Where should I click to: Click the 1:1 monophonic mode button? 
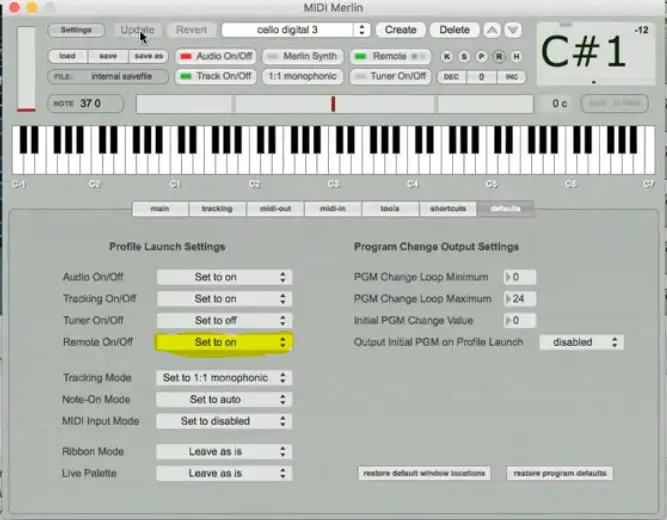[x=303, y=76]
